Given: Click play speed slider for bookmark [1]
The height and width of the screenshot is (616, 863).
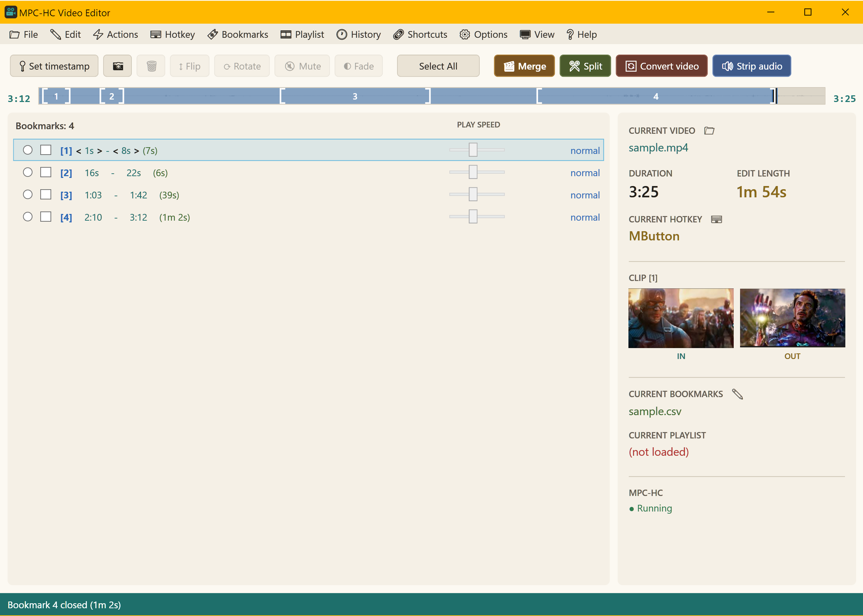Looking at the screenshot, I should pyautogui.click(x=477, y=150).
